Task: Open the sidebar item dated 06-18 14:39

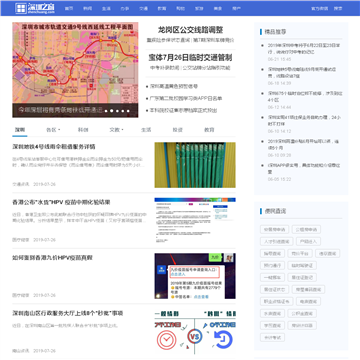Action: coord(302,73)
